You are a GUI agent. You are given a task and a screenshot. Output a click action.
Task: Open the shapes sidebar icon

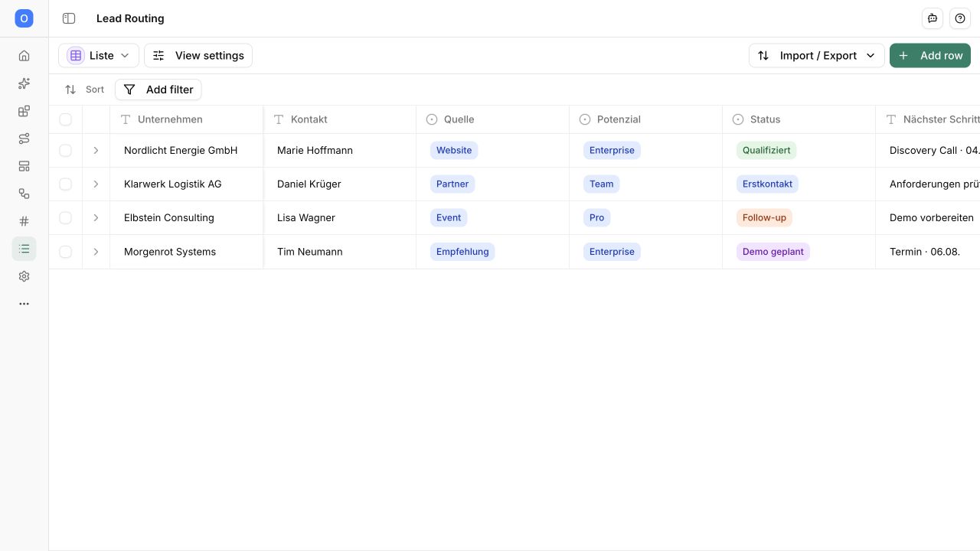click(24, 194)
